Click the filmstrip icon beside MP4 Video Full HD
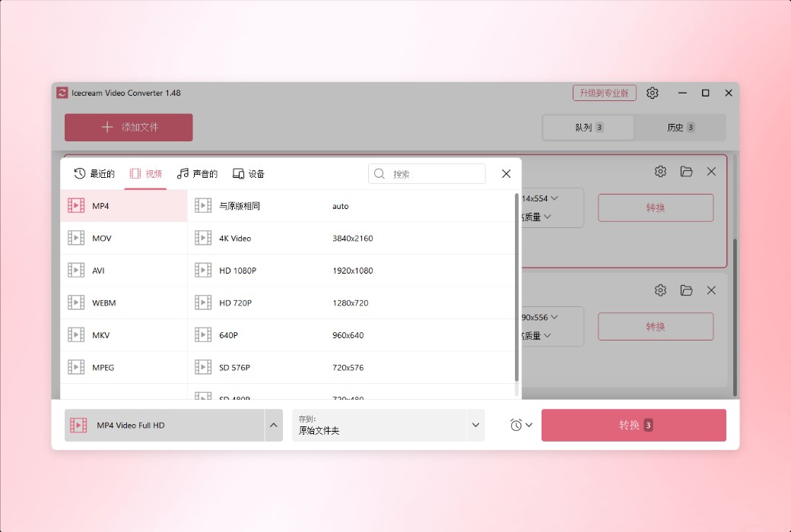Viewport: 791px width, 532px height. pos(78,425)
